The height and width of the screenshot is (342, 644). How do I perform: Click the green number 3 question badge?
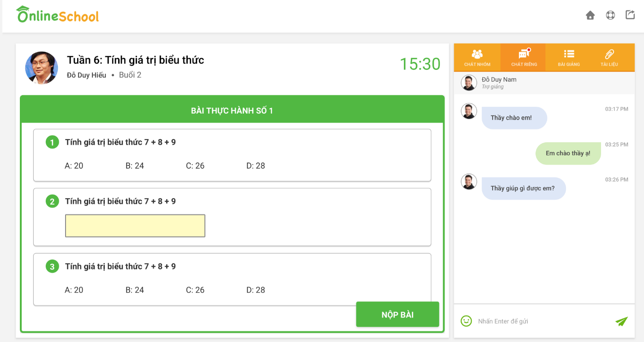tap(52, 267)
